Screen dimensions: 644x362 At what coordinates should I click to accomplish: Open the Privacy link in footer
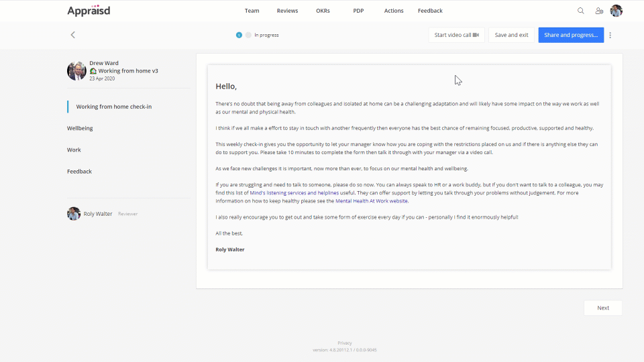pos(345,343)
